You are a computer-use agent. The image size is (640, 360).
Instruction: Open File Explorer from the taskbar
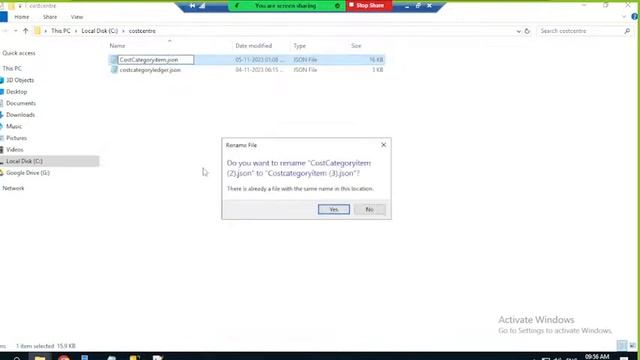pyautogui.click(x=40, y=357)
